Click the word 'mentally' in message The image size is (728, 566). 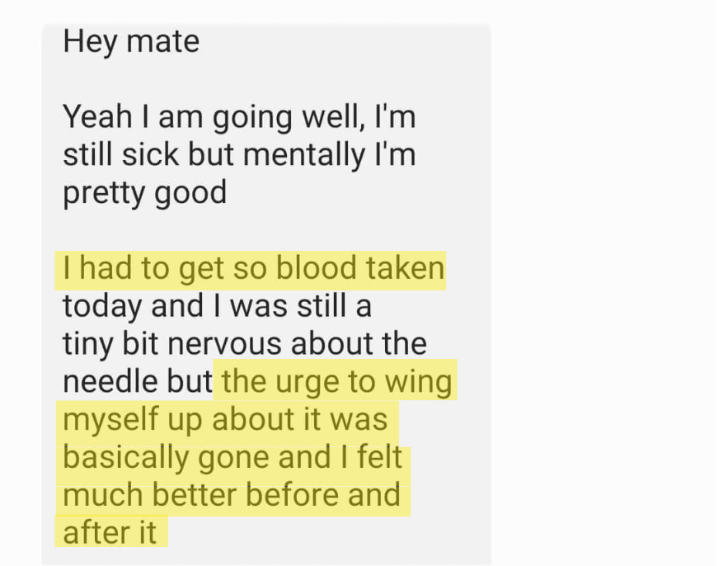(x=304, y=155)
